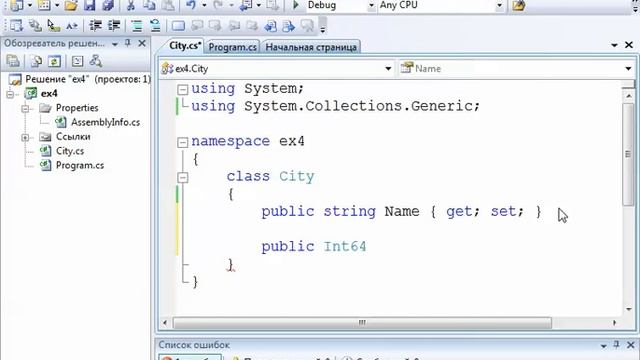Save the current file with the floppy icon
The width and height of the screenshot is (640, 360).
[89, 5]
